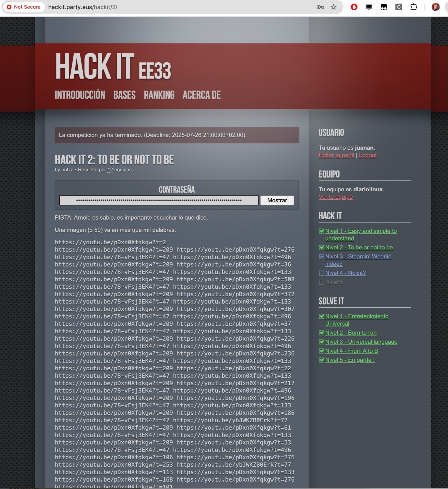
Task: Follow the Logout link
Action: [368, 155]
